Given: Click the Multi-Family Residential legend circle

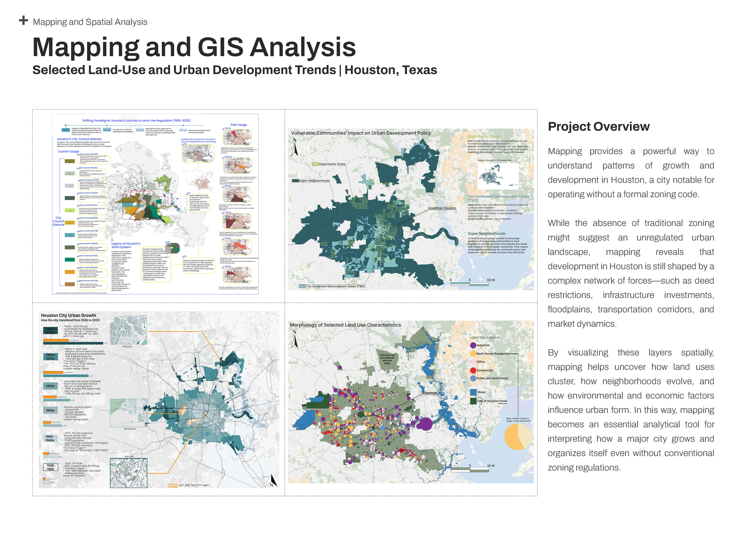Looking at the screenshot, I should tap(473, 354).
